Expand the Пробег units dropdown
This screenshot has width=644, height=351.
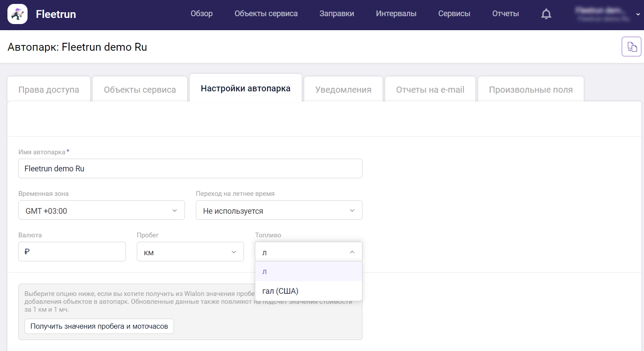[x=190, y=252]
